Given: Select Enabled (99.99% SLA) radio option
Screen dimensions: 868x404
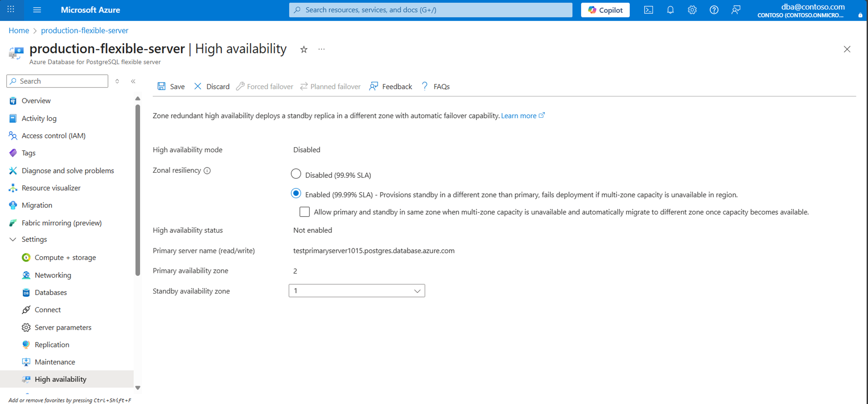Looking at the screenshot, I should [x=296, y=193].
